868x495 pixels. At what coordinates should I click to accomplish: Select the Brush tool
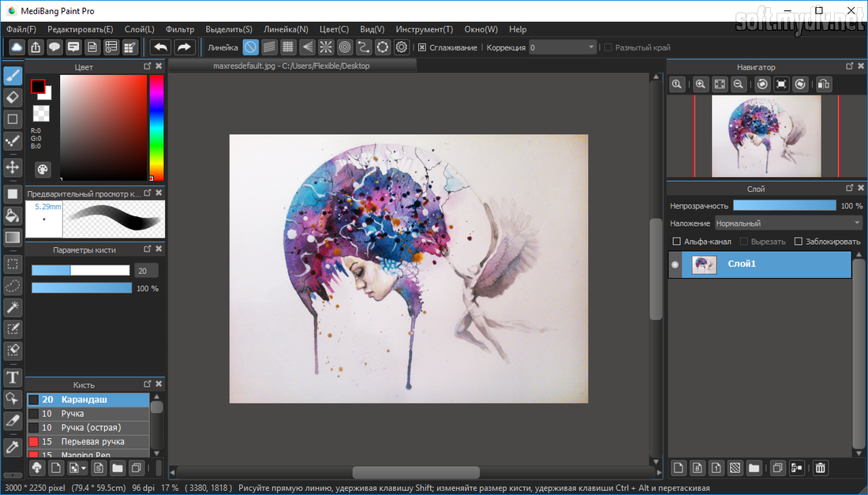13,76
